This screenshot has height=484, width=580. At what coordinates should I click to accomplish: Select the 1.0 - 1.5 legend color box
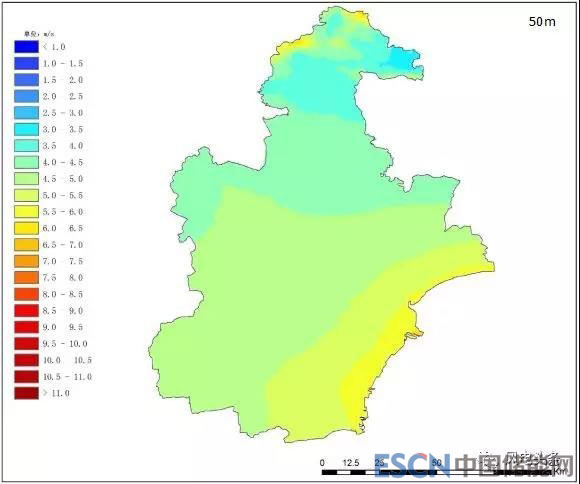click(26, 63)
